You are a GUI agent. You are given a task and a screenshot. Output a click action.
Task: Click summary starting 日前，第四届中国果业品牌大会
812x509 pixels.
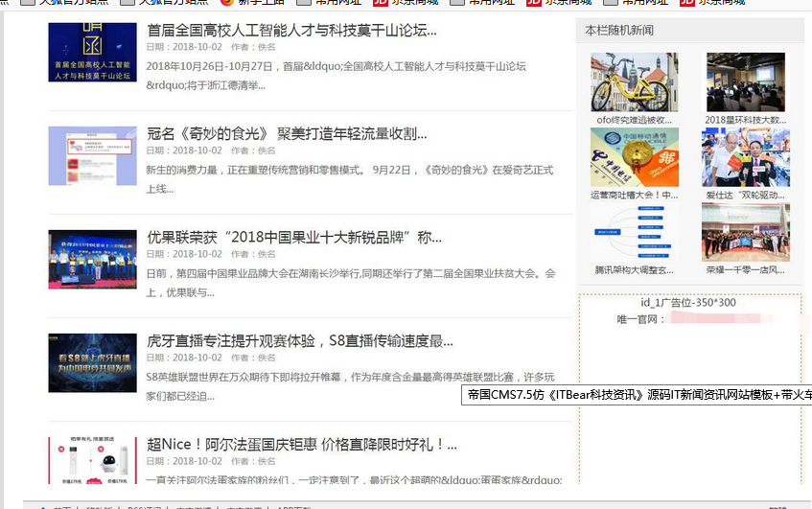[351, 283]
